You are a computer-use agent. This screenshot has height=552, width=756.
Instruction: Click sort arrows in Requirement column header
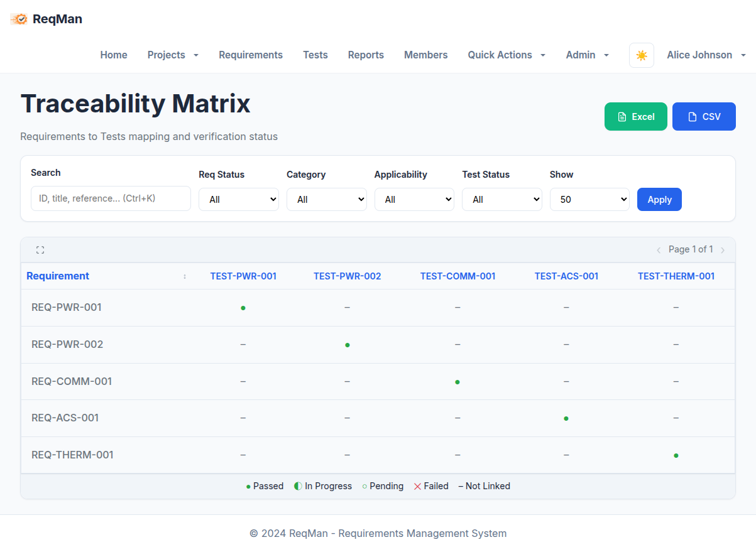[185, 276]
